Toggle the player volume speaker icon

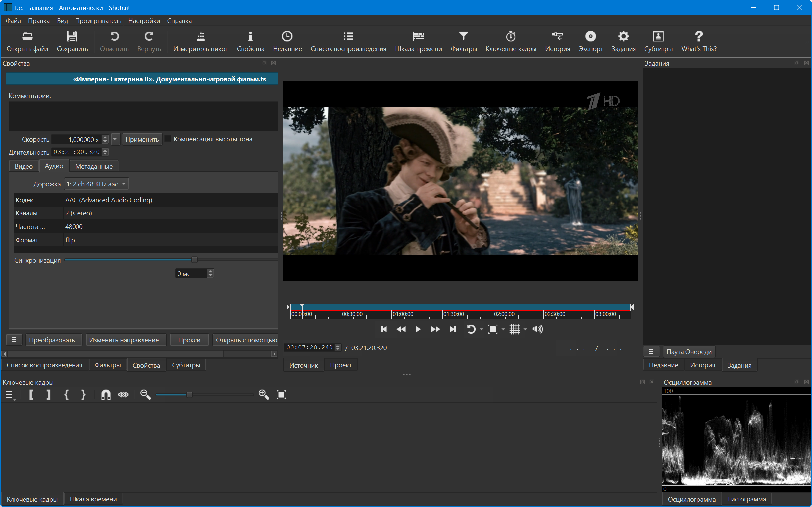coord(537,329)
